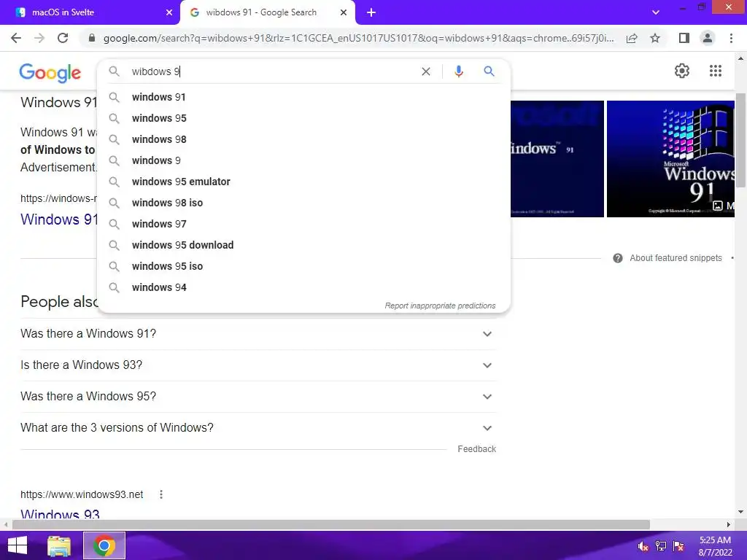Click the About featured snippets help icon
The width and height of the screenshot is (747, 560).
click(618, 258)
